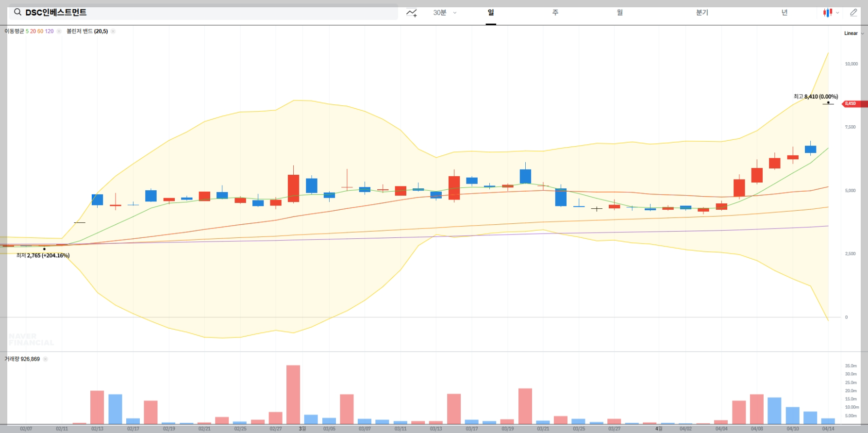The image size is (868, 433).
Task: Click the 이동평균 indicator label
Action: [15, 31]
